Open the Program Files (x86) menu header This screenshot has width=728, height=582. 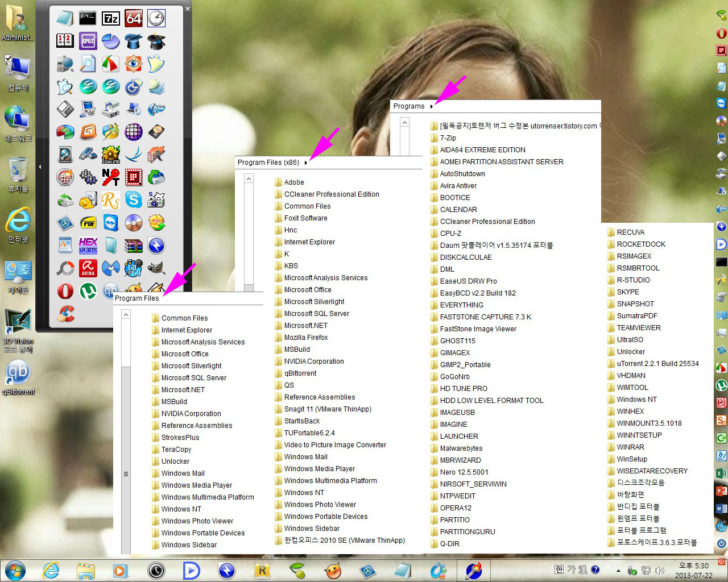pyautogui.click(x=268, y=163)
